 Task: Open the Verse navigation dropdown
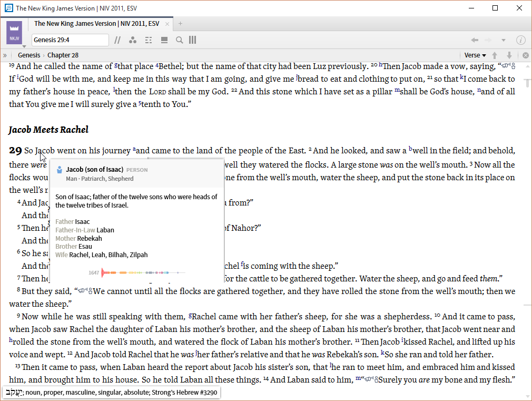475,55
